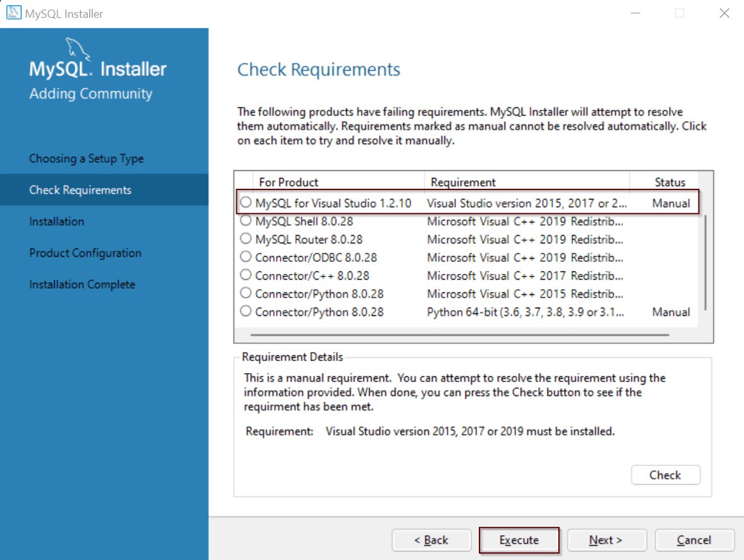The height and width of the screenshot is (560, 744).
Task: Open the Product Configuration step
Action: [x=85, y=253]
